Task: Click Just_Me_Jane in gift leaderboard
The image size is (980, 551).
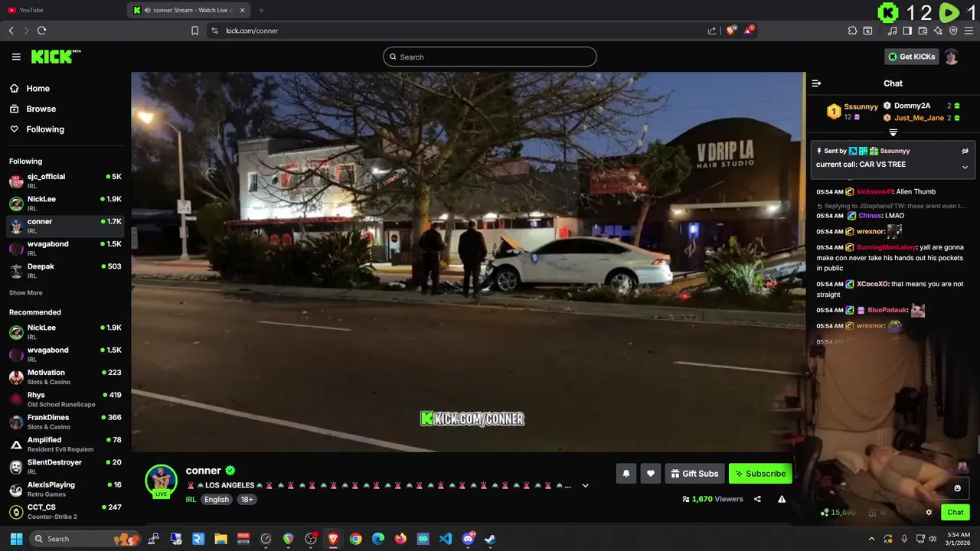Action: (x=919, y=118)
